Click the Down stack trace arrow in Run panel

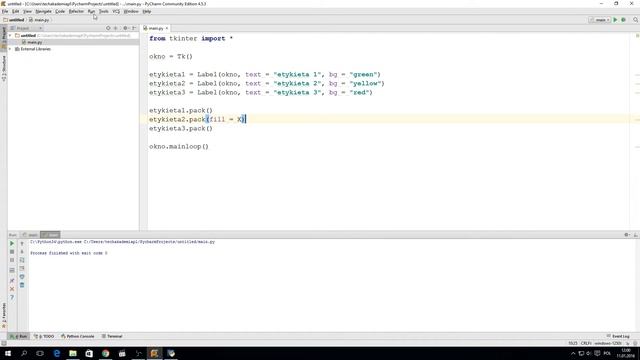[x=22, y=252]
